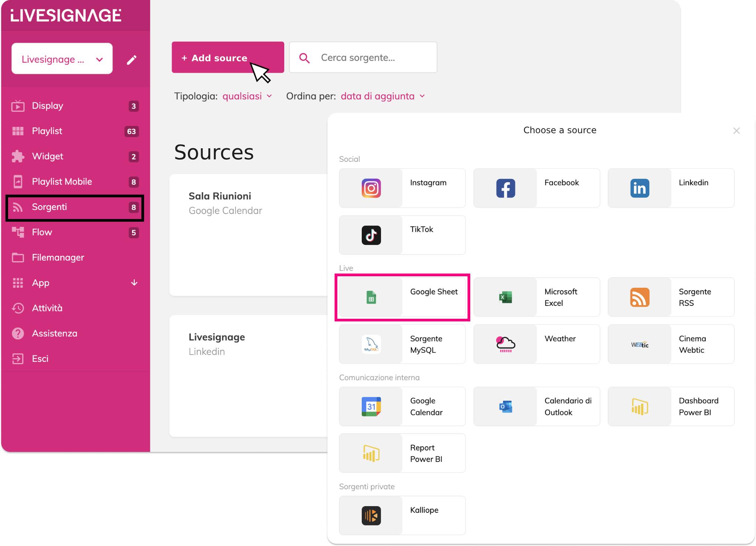Click the Google Calendar label in panel

tap(426, 407)
